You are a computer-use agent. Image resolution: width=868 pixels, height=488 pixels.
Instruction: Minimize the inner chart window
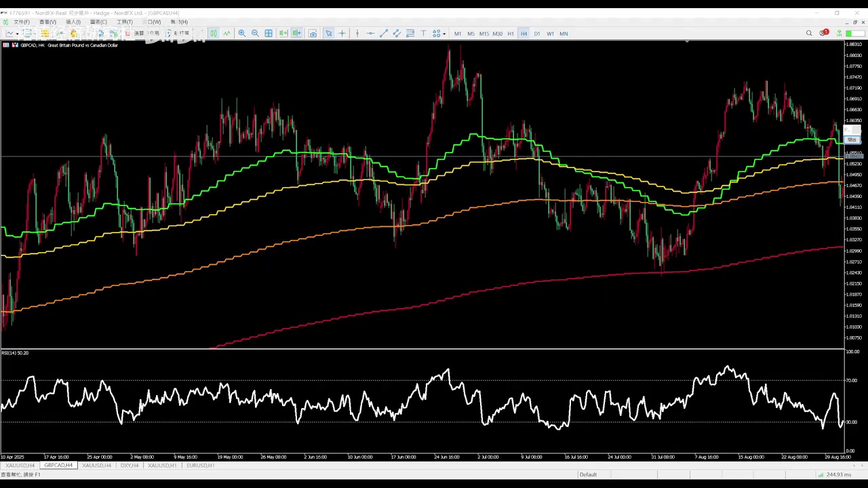point(846,22)
